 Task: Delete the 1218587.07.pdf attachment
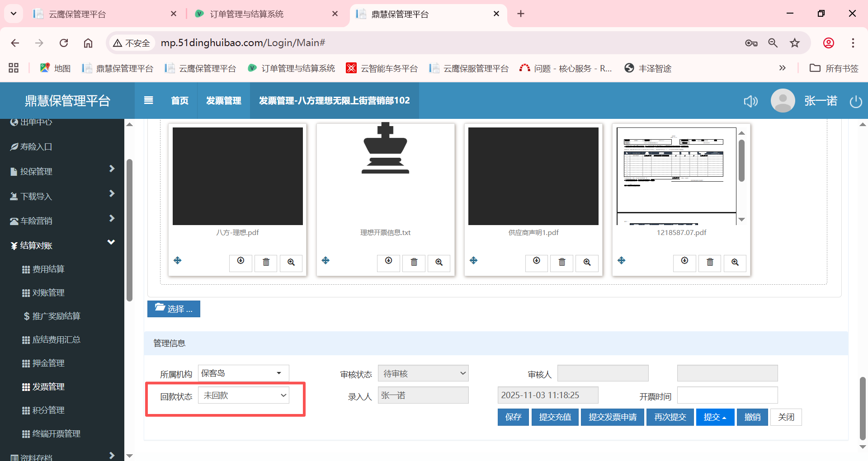pos(710,263)
